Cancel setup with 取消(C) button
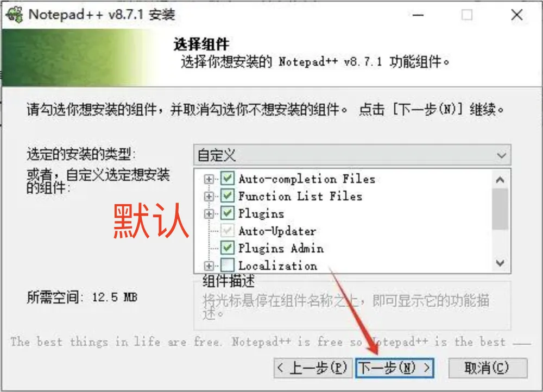Image resolution: width=543 pixels, height=392 pixels. pyautogui.click(x=488, y=368)
